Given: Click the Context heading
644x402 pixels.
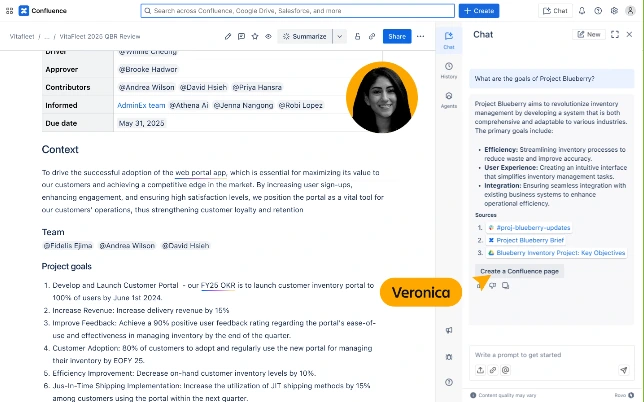Looking at the screenshot, I should click(x=60, y=149).
